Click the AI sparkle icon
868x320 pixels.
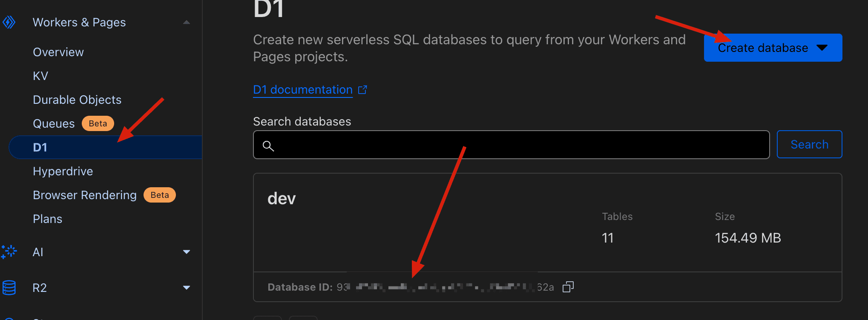[9, 251]
